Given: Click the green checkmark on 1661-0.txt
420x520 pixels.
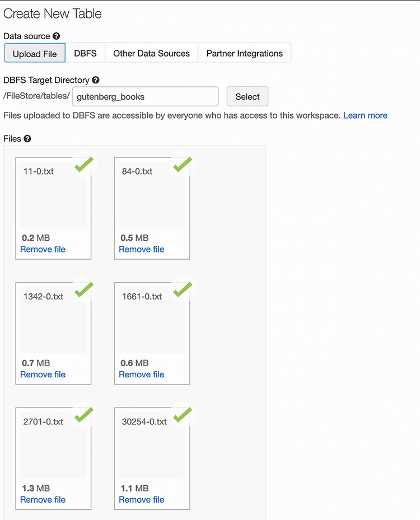Looking at the screenshot, I should coord(183,289).
